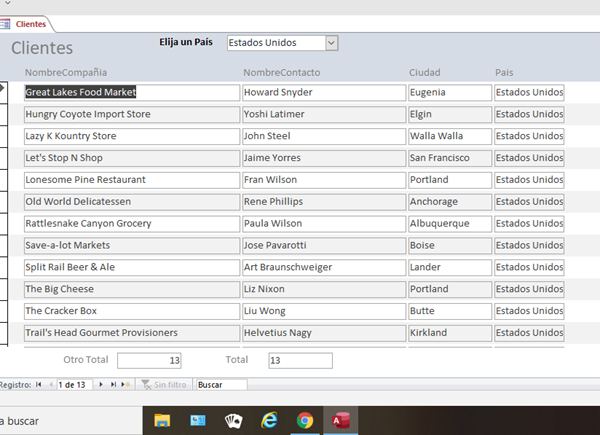Click contact name Yoshi Latimer
Viewport: 600px width, 435px height.
[324, 114]
